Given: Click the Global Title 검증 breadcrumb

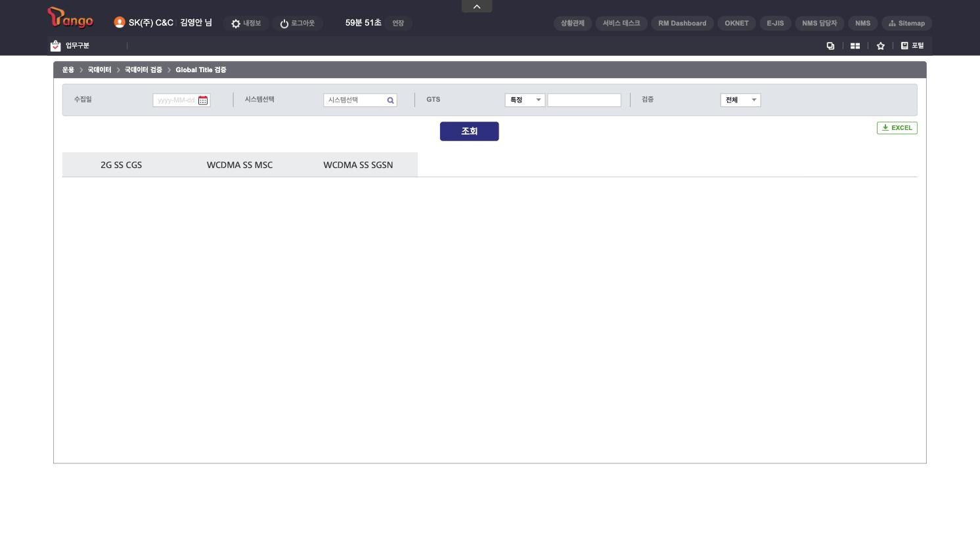Looking at the screenshot, I should pos(201,70).
